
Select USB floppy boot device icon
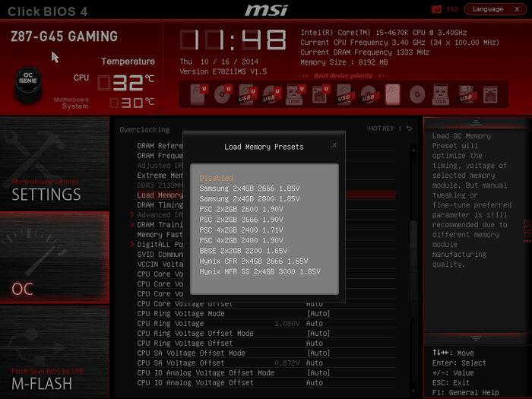point(465,94)
